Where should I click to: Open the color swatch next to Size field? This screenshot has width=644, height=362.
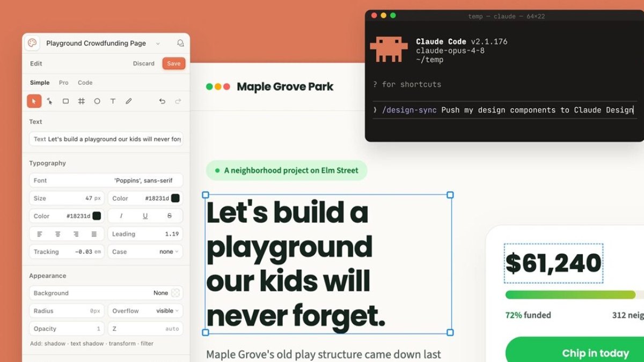click(x=175, y=198)
